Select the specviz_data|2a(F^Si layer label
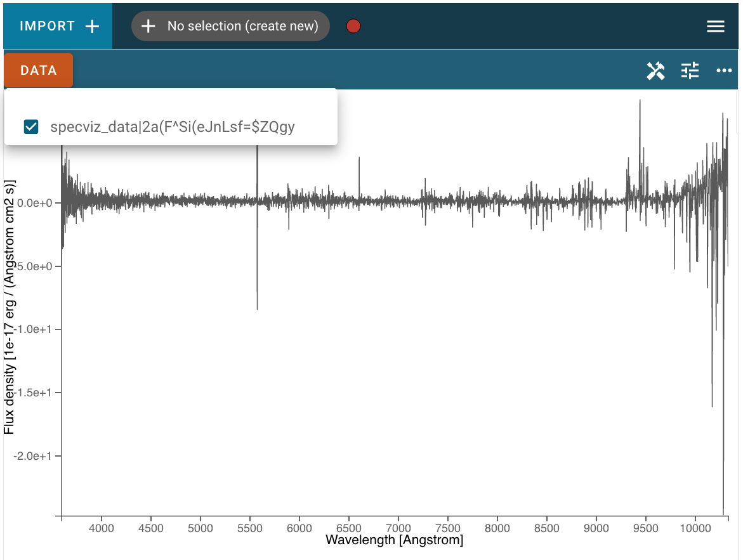Viewport: 743px width, 560px height. click(173, 127)
